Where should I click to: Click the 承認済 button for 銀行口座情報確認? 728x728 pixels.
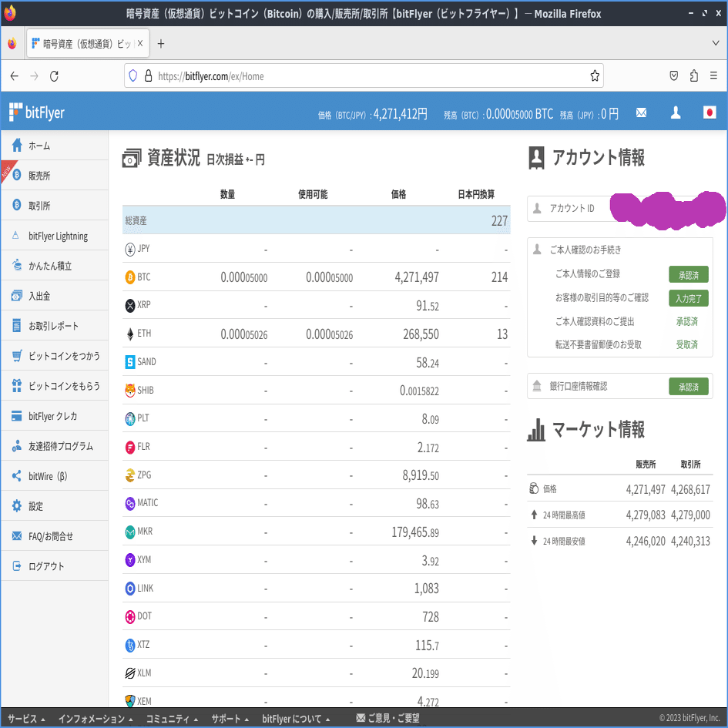pyautogui.click(x=689, y=386)
